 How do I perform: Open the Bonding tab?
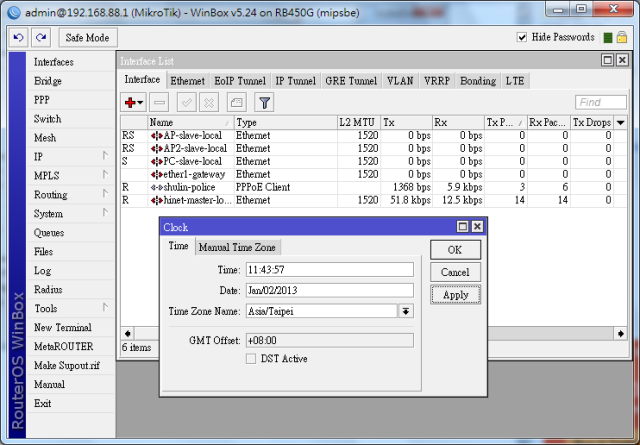(x=478, y=81)
